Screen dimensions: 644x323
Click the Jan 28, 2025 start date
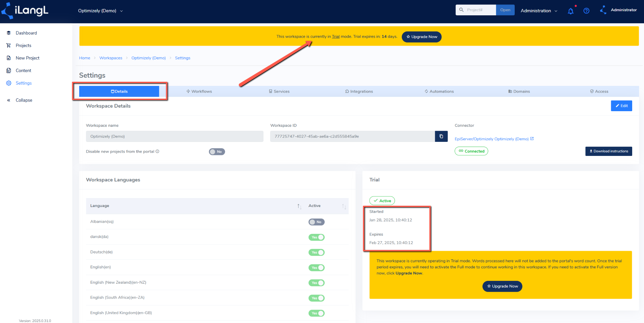tap(390, 220)
